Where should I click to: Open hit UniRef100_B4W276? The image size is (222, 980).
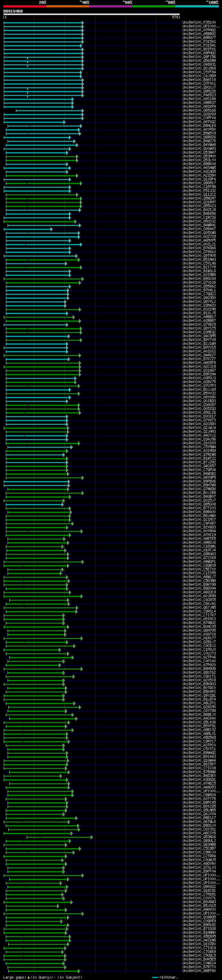click(x=199, y=141)
